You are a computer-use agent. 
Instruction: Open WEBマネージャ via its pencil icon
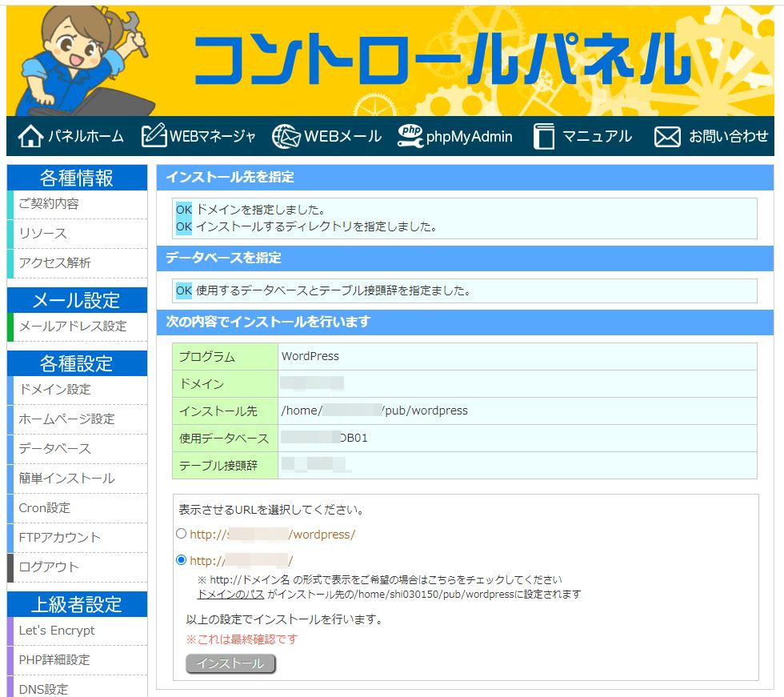tap(154, 136)
